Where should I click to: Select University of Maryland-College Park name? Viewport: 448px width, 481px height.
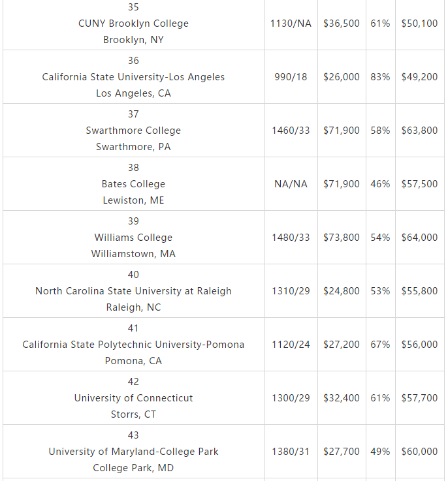(x=133, y=452)
